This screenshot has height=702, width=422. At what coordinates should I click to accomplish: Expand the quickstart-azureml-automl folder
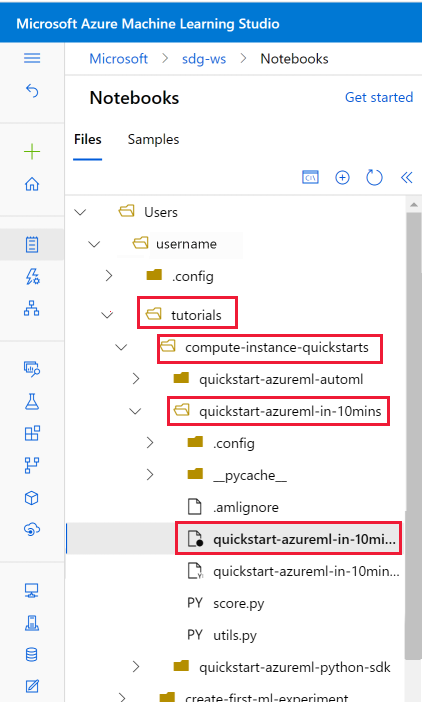pyautogui.click(x=136, y=379)
